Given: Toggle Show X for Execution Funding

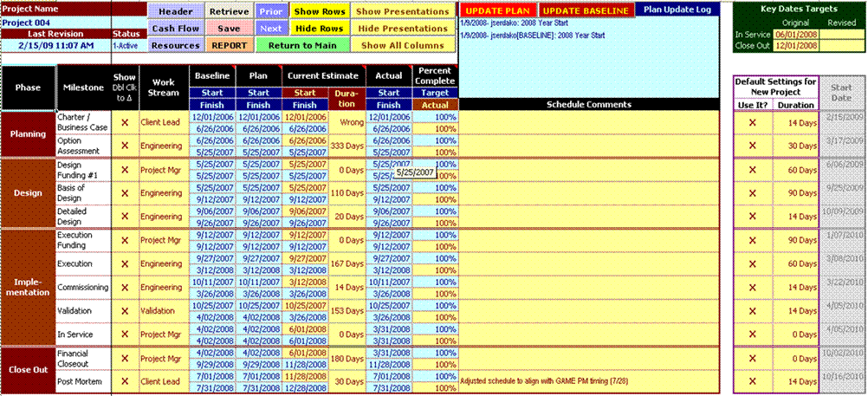Looking at the screenshot, I should [x=125, y=240].
